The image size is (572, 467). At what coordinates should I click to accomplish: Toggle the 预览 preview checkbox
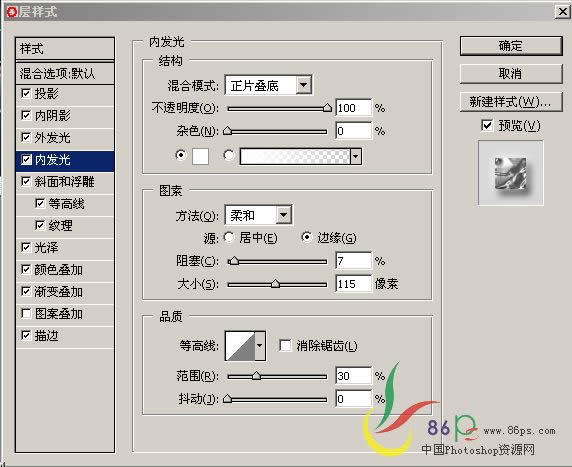coord(487,126)
